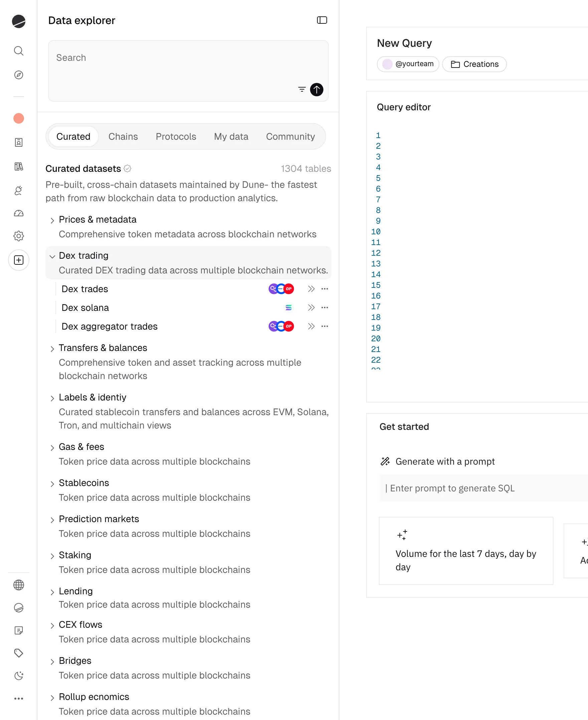Click the Dune logo icon
This screenshot has height=720, width=588.
click(19, 21)
